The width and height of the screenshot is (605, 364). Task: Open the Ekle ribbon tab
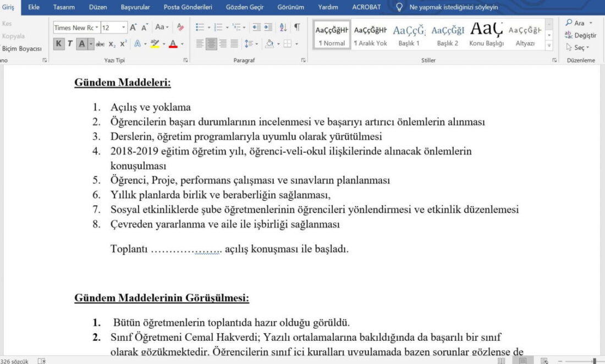[x=34, y=7]
